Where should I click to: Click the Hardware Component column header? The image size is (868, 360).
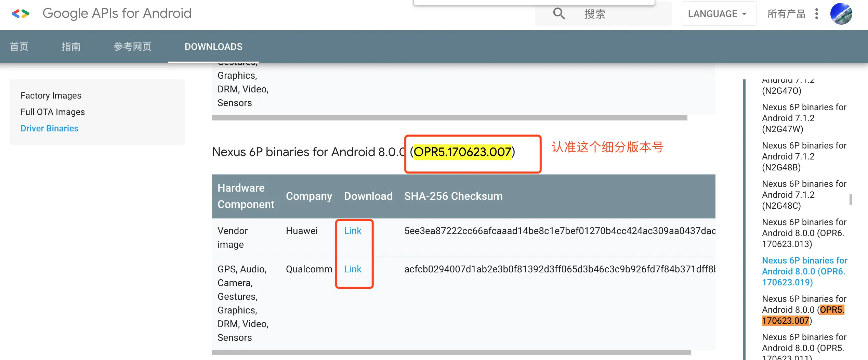246,196
